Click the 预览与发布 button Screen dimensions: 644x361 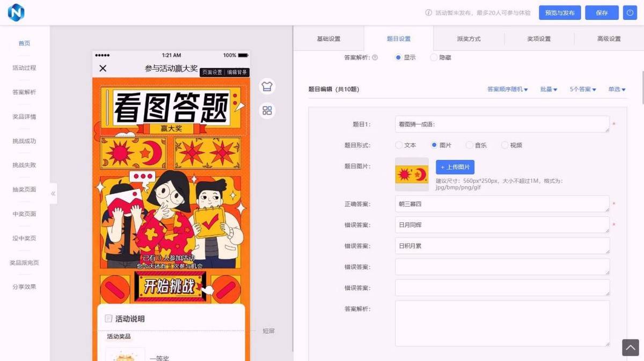click(x=560, y=13)
